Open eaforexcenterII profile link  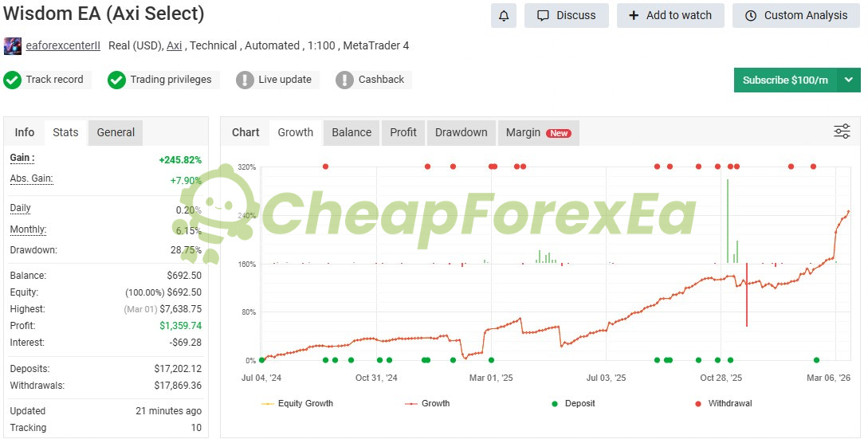click(63, 46)
